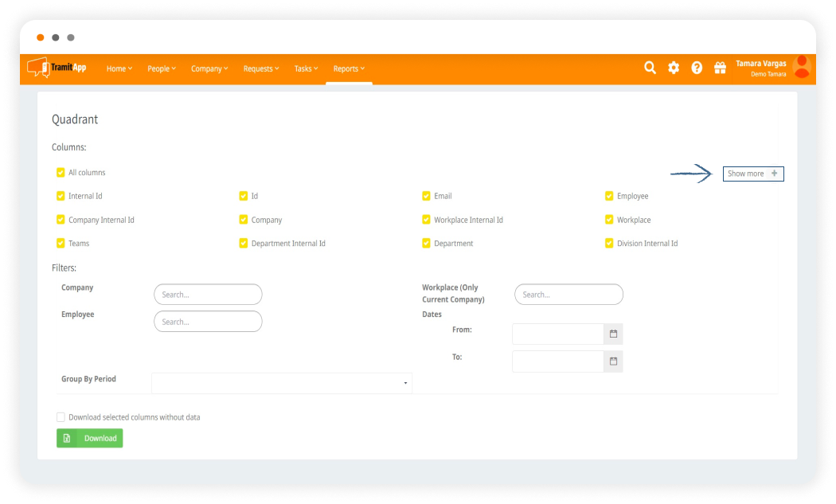Click the green Download button
This screenshot has width=836, height=504.
90,439
